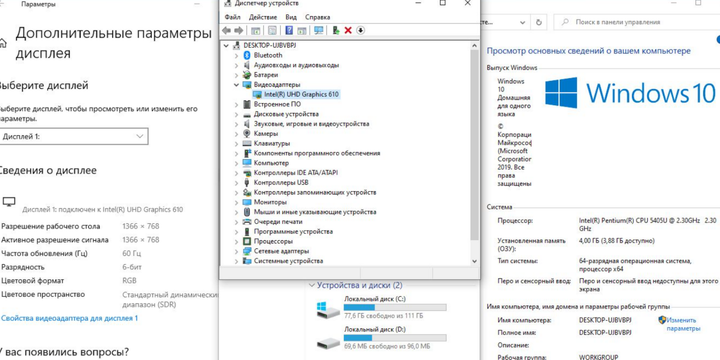Click the Компьютер category icon

(247, 163)
